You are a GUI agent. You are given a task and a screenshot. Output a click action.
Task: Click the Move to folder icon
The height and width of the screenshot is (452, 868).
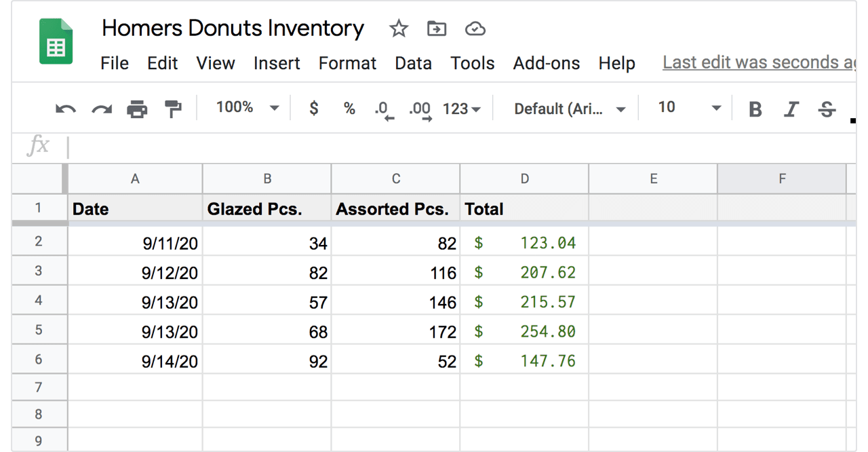click(437, 29)
